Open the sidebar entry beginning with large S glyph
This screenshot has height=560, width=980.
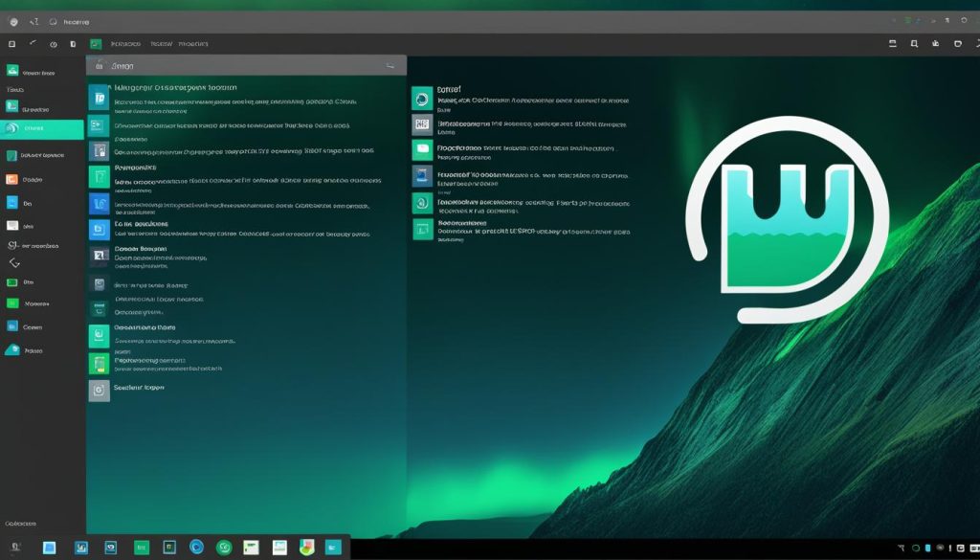(x=33, y=246)
